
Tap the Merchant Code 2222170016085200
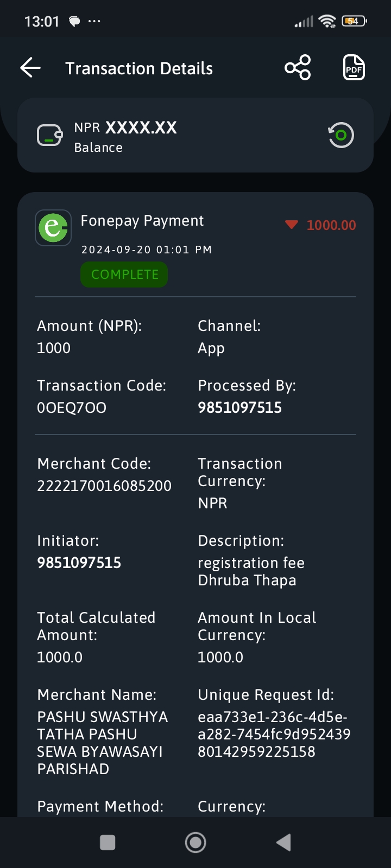104,486
